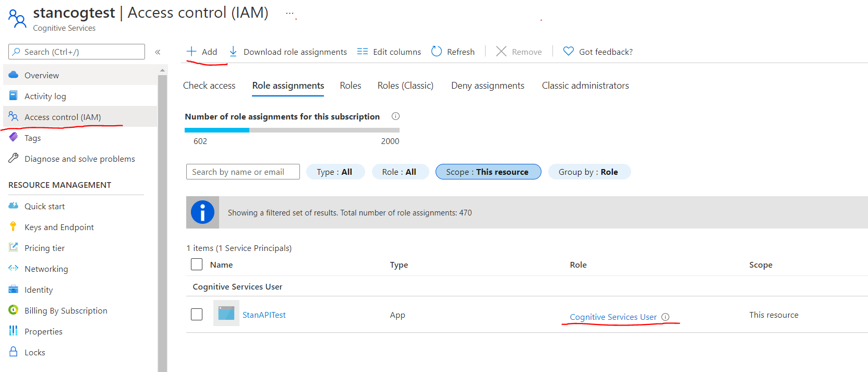Sort by the Name column header

point(221,265)
